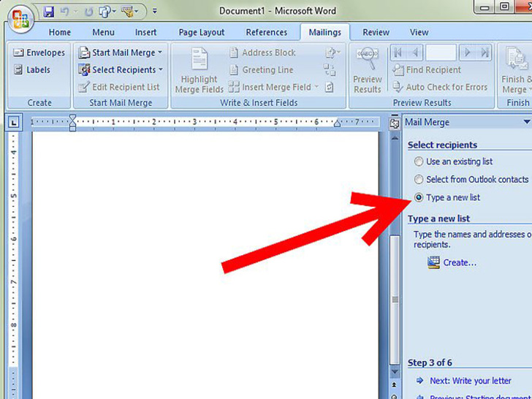Open the Review tab
This screenshot has width=532, height=399.
[x=376, y=32]
